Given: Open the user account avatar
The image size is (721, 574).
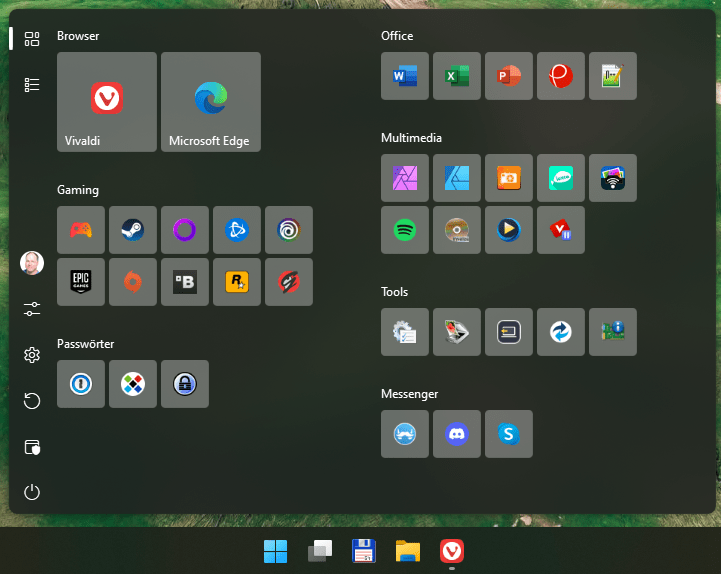Looking at the screenshot, I should (x=32, y=263).
